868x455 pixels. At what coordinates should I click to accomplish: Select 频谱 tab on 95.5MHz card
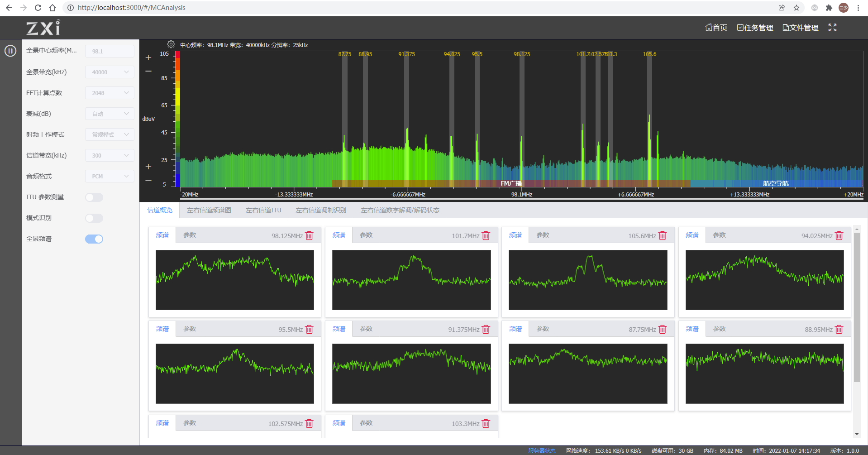pos(162,329)
